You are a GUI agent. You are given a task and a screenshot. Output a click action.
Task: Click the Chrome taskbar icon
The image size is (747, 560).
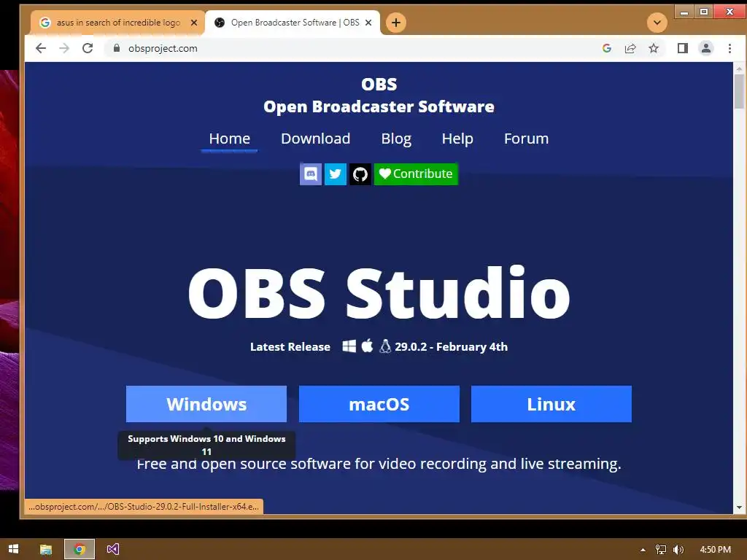(80, 549)
